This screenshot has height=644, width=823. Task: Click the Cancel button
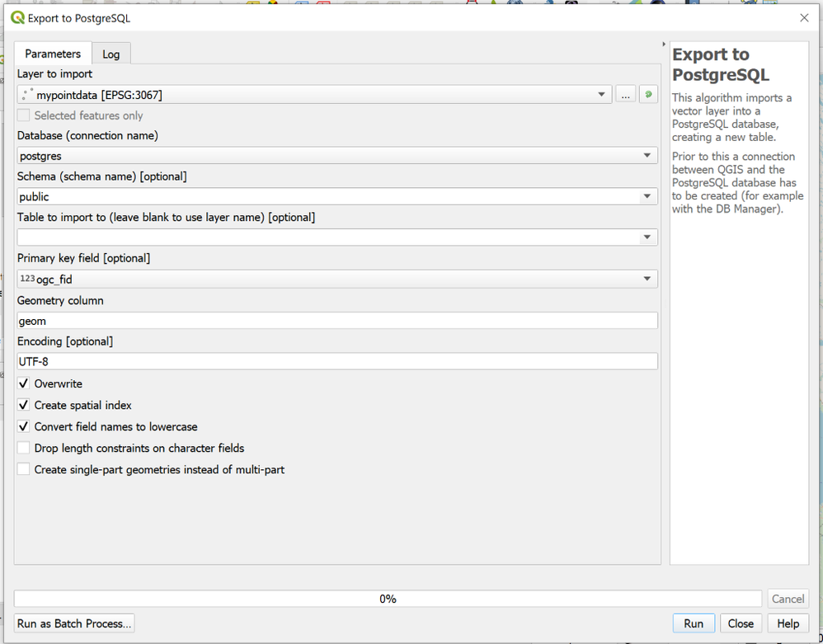pyautogui.click(x=788, y=599)
